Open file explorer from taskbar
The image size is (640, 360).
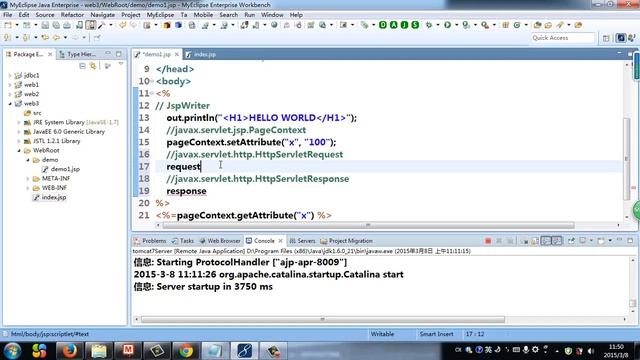click(x=98, y=351)
